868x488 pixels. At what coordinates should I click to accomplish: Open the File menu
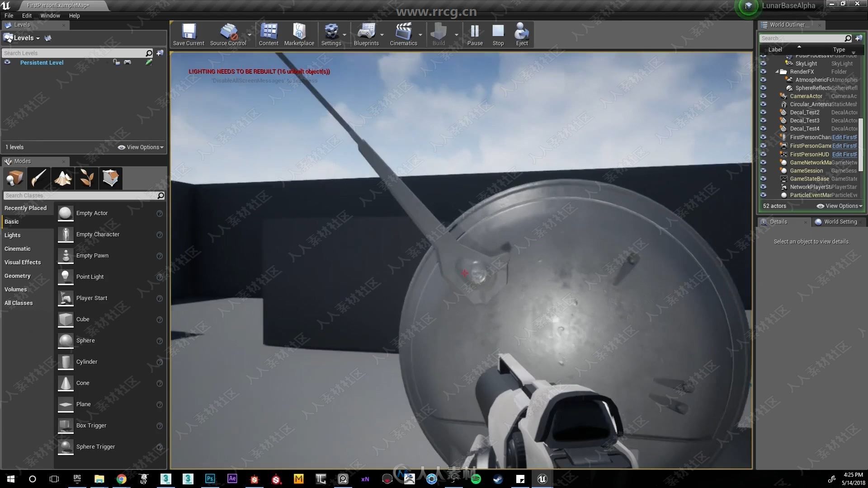point(9,15)
